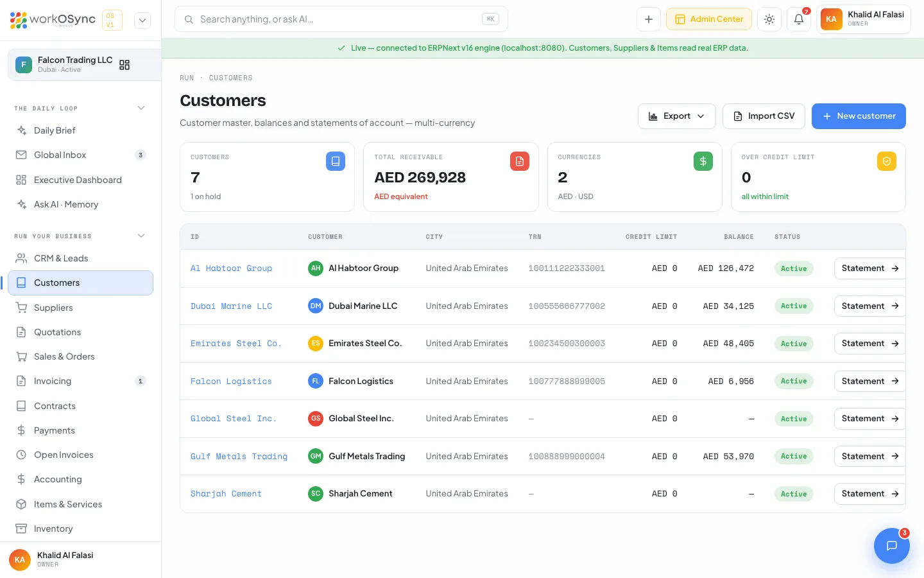This screenshot has height=578, width=924.
Task: Open the Falcon Logistics customer link
Action: [231, 381]
